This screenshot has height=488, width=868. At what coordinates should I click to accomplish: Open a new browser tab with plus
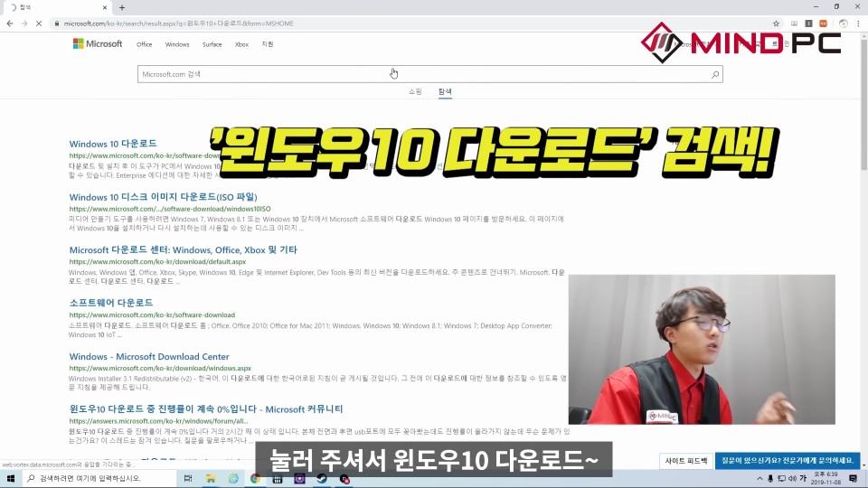(122, 7)
